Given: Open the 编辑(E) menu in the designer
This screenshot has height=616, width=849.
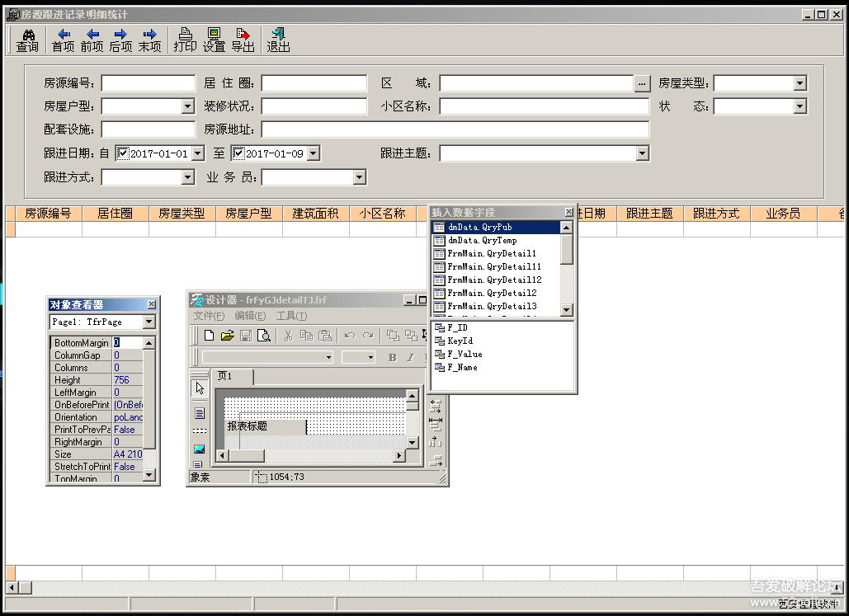Looking at the screenshot, I should (x=250, y=316).
